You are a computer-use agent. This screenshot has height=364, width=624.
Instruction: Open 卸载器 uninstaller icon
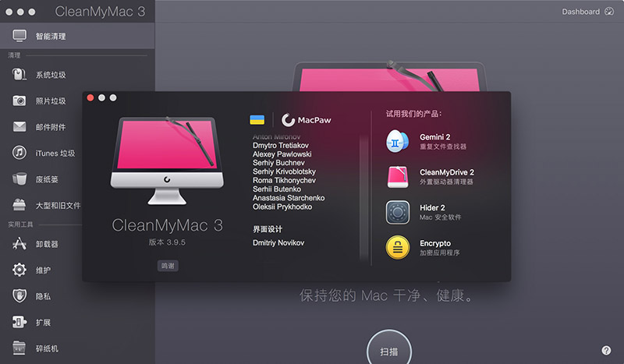(19, 243)
